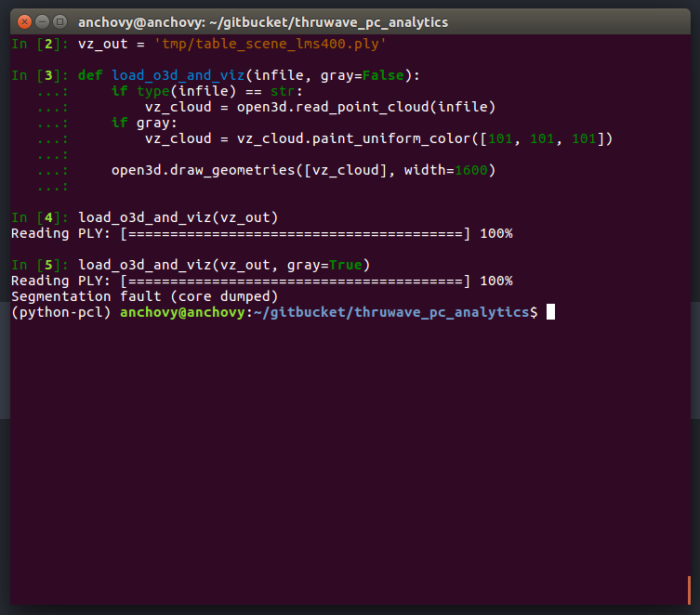Minimize the terminal window

pos(42,21)
